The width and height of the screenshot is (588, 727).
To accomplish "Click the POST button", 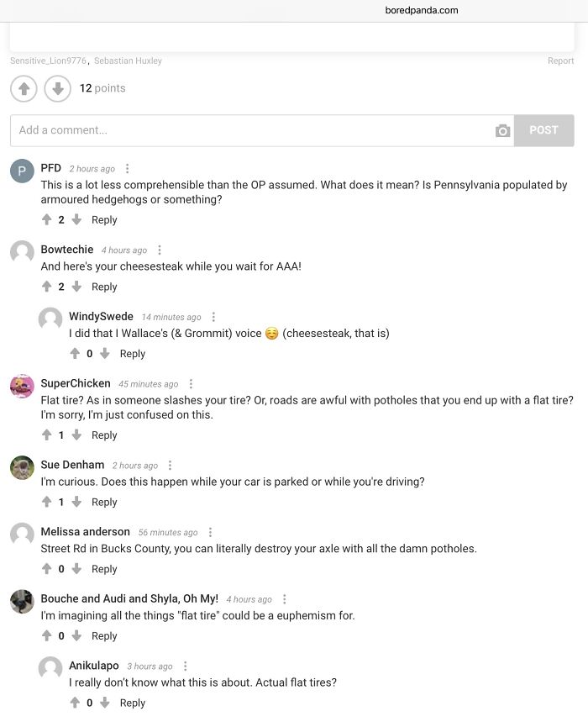I will [x=543, y=130].
